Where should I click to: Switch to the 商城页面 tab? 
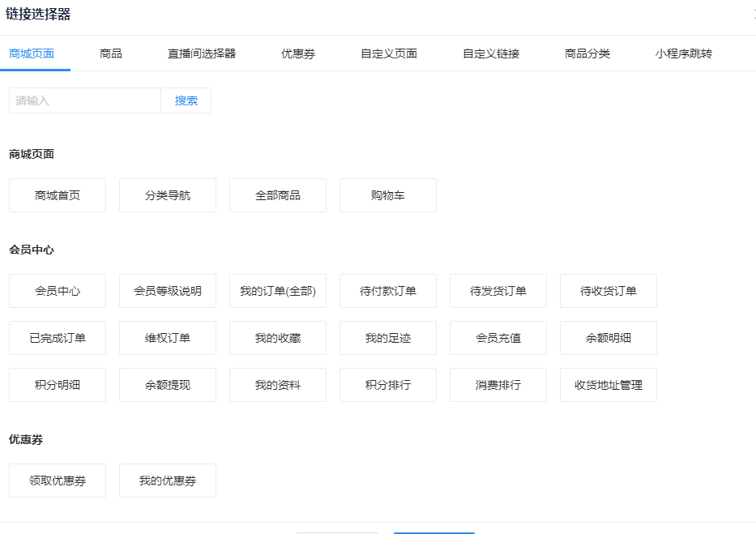coord(32,53)
